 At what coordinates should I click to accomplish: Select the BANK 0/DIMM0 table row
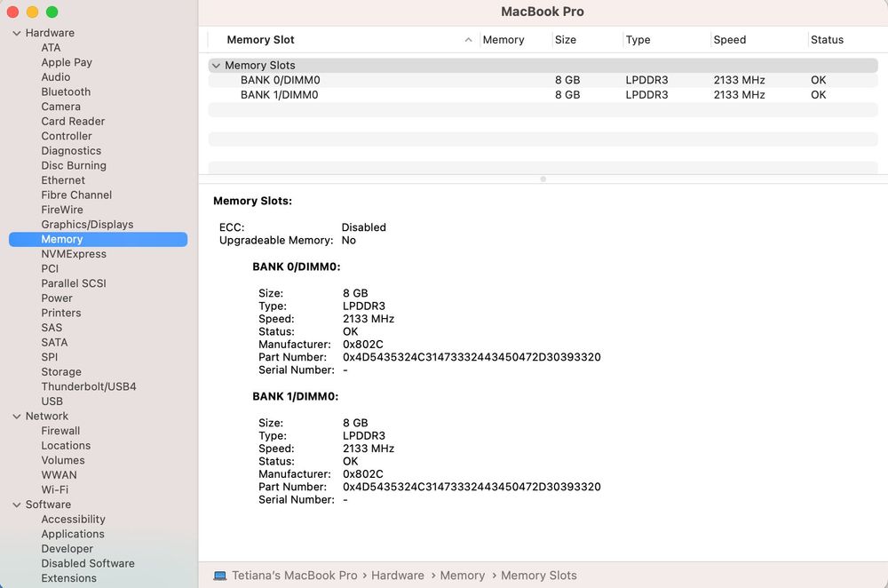click(543, 80)
